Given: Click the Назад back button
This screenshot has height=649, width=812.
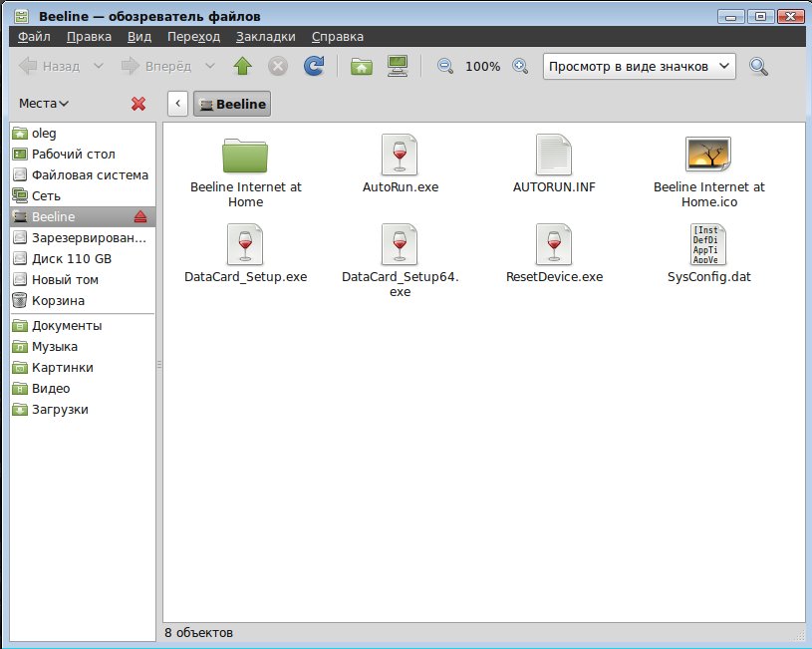Looking at the screenshot, I should 49,67.
